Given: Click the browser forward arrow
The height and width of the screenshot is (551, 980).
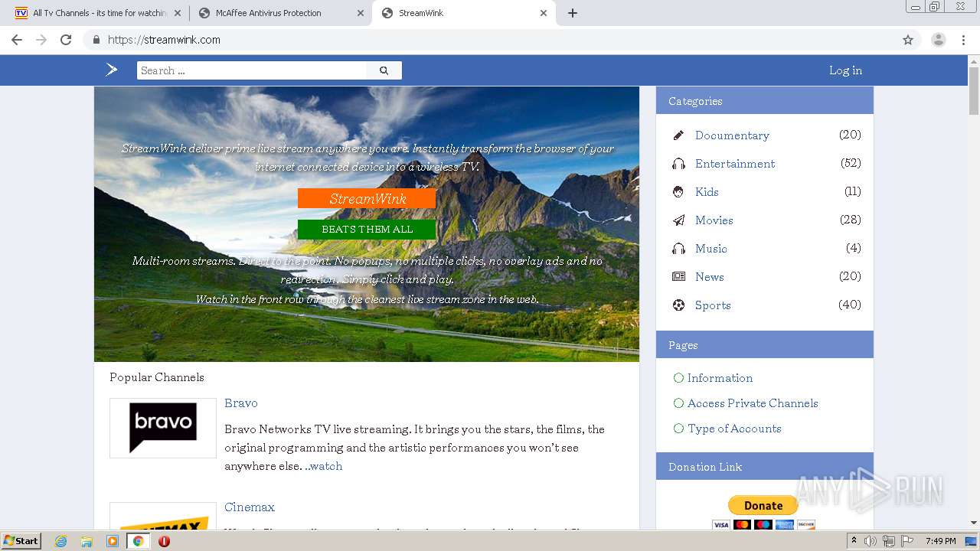Looking at the screenshot, I should point(41,40).
